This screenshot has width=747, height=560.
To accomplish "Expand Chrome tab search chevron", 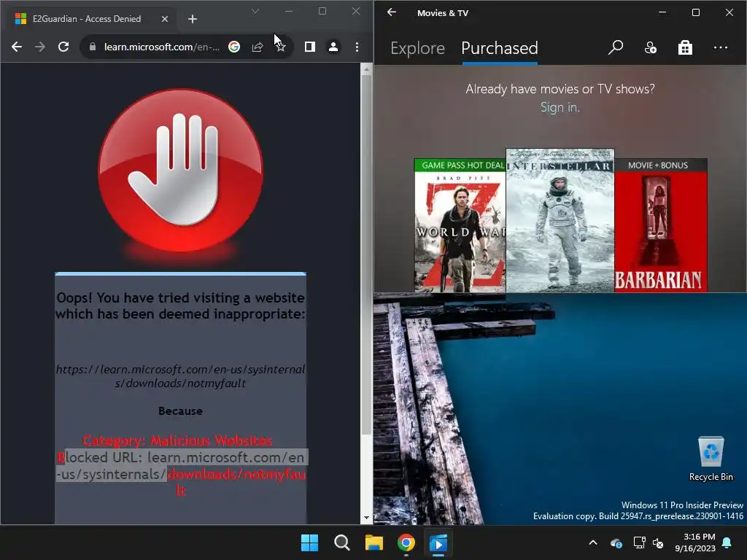I will [x=255, y=11].
